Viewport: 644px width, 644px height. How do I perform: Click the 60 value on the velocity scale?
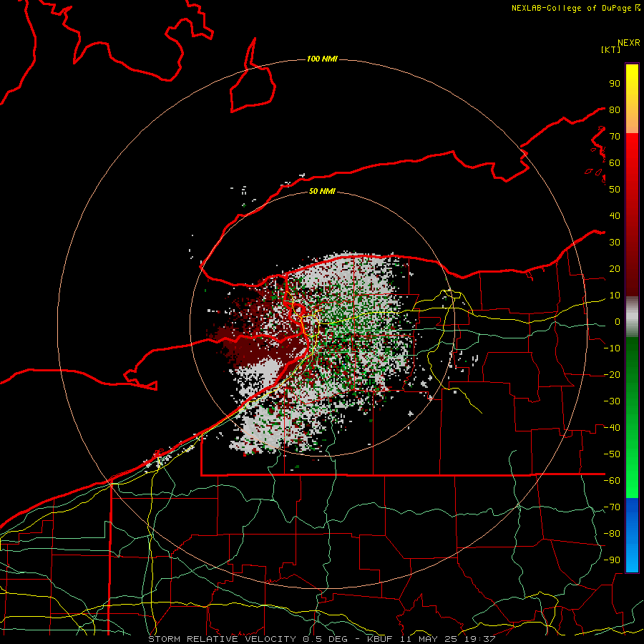click(x=615, y=162)
